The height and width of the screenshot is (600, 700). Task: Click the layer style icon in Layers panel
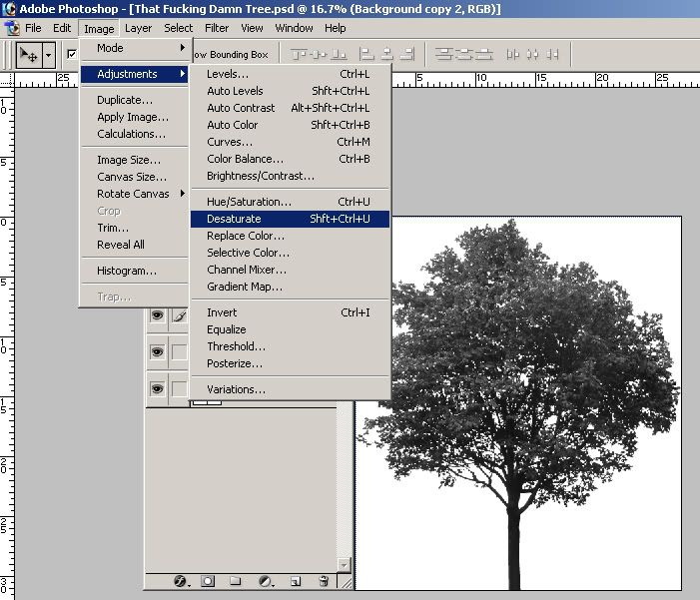(x=182, y=581)
